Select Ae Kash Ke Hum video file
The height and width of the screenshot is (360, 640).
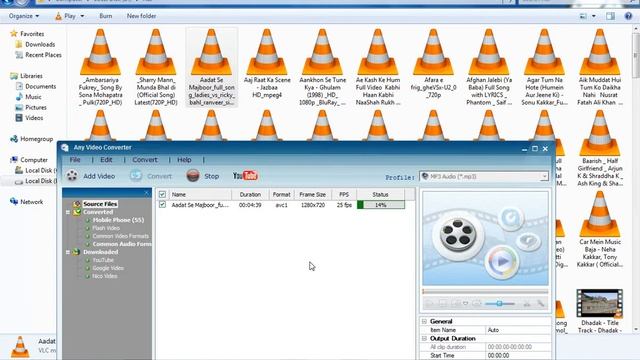pos(378,67)
